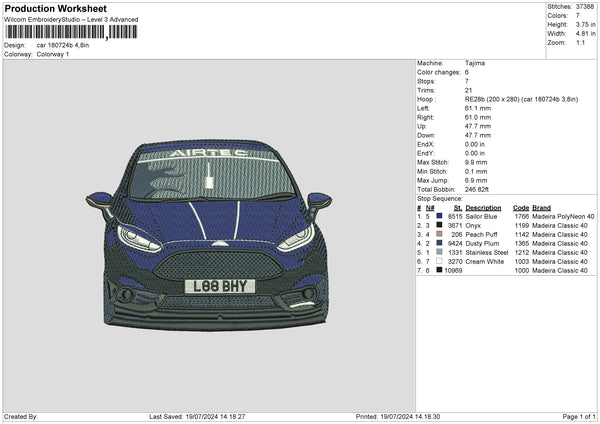Select the stitch count 10969 in row 7
The height and width of the screenshot is (424, 600).
coord(453,271)
